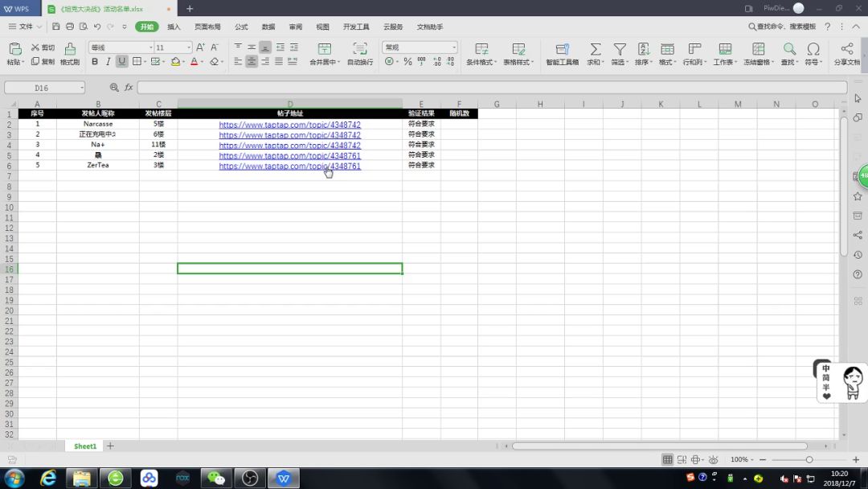Open the 筛选 filter funnel tool
This screenshot has width=868, height=489.
(620, 50)
